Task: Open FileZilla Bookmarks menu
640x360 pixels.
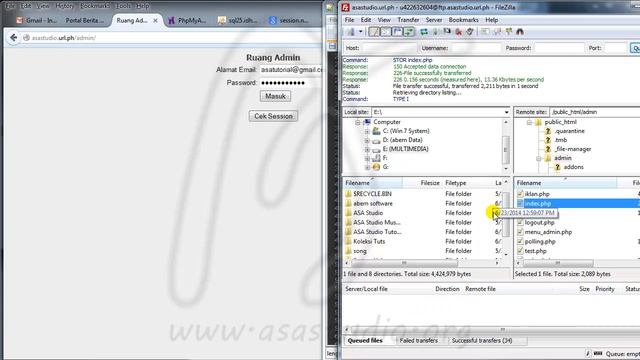Action: [x=463, y=20]
